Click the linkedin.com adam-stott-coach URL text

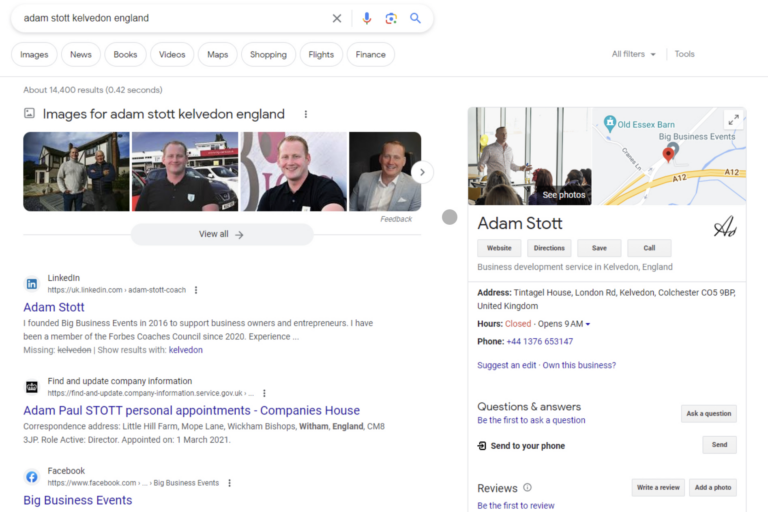(x=117, y=290)
